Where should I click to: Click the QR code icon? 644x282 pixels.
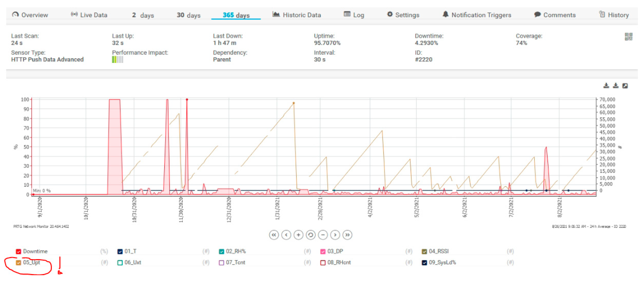[628, 37]
